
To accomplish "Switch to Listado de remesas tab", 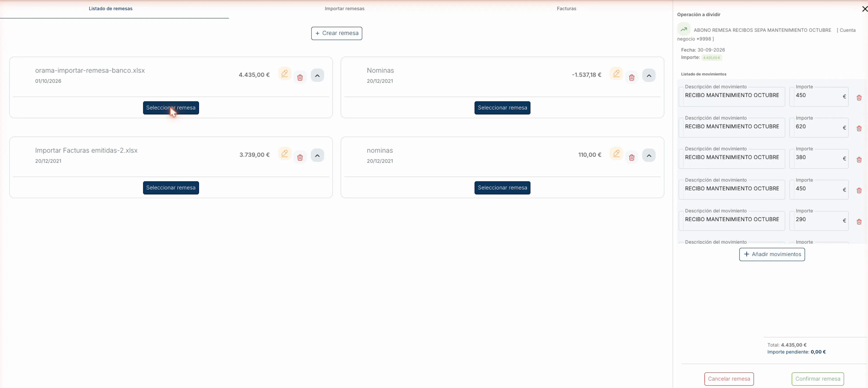I will point(111,8).
